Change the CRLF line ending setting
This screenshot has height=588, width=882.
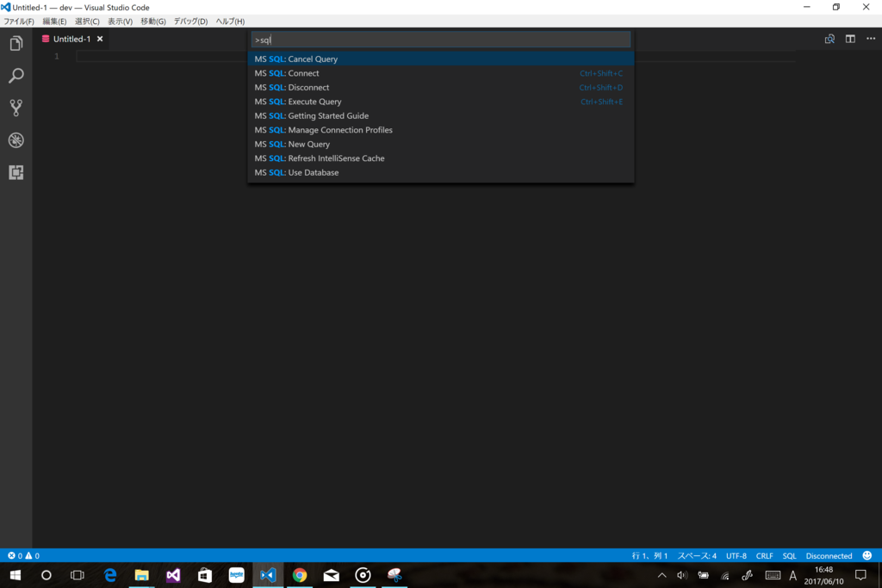(764, 555)
